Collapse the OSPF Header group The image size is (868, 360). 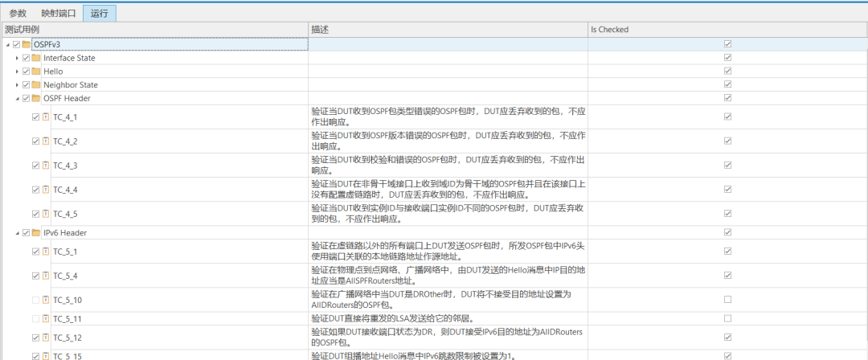[17, 98]
